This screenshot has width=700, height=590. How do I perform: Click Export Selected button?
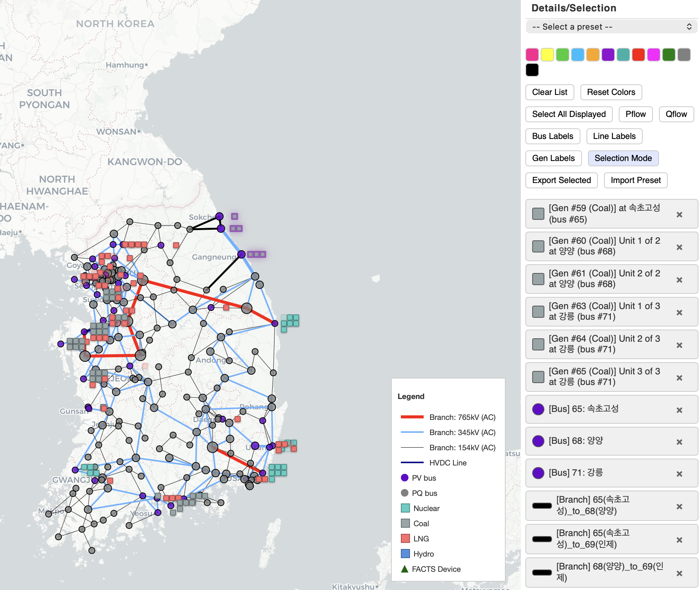[561, 180]
